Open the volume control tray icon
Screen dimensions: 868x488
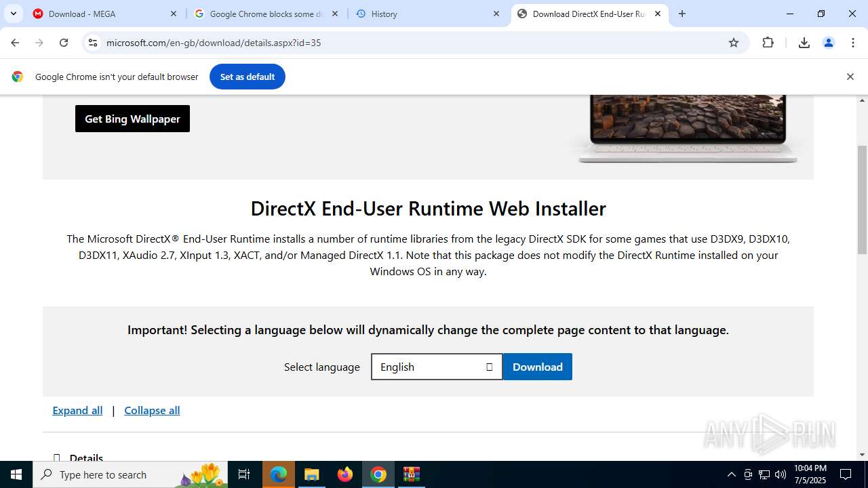781,474
